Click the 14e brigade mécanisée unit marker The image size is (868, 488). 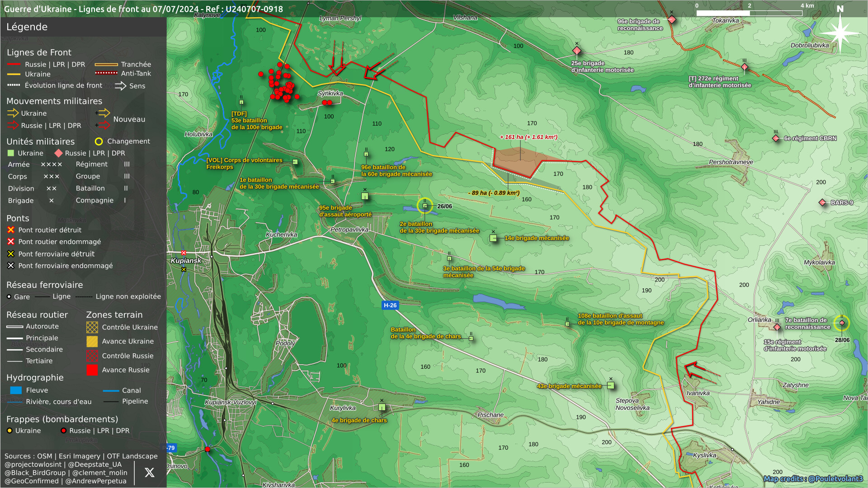click(493, 238)
